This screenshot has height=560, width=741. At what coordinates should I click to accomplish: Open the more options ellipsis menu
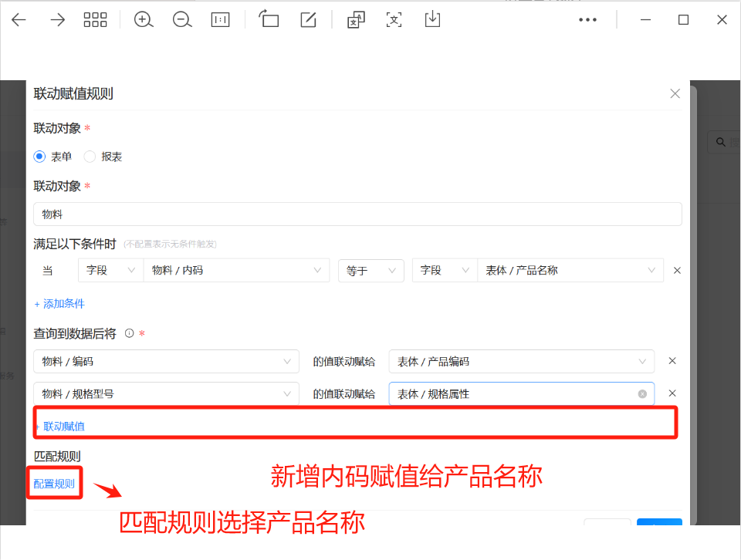[588, 20]
